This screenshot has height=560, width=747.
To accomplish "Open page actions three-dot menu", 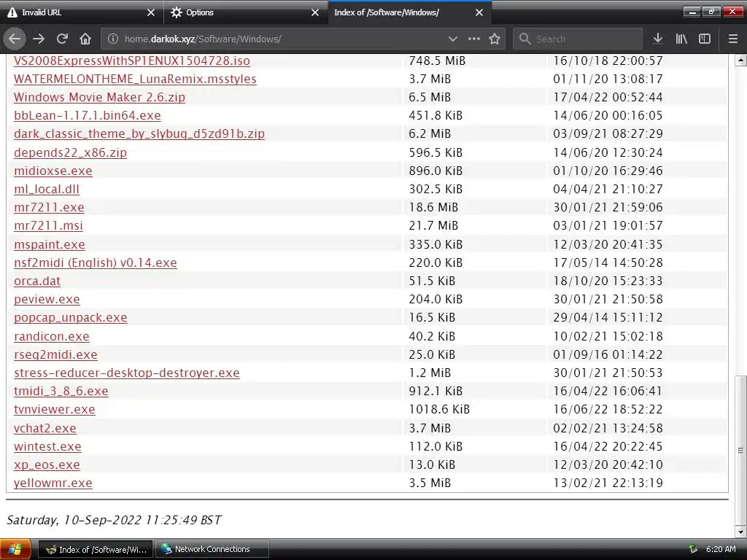I will [x=473, y=39].
